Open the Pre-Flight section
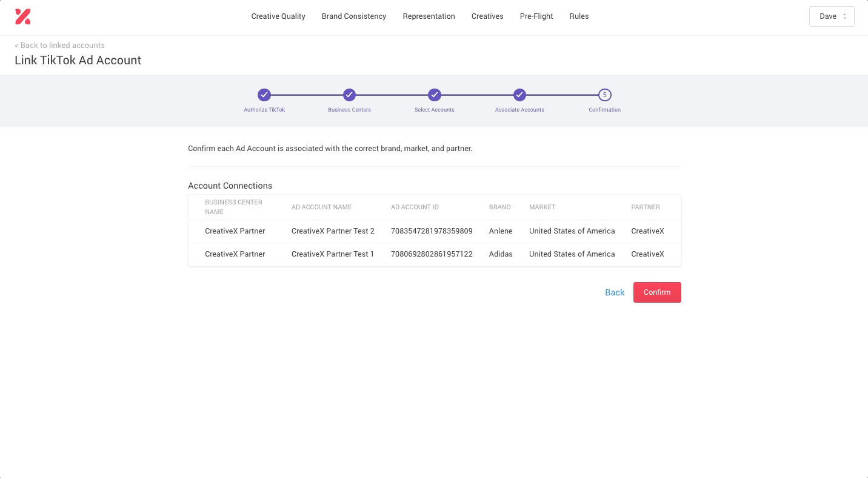This screenshot has height=478, width=868. [x=536, y=16]
